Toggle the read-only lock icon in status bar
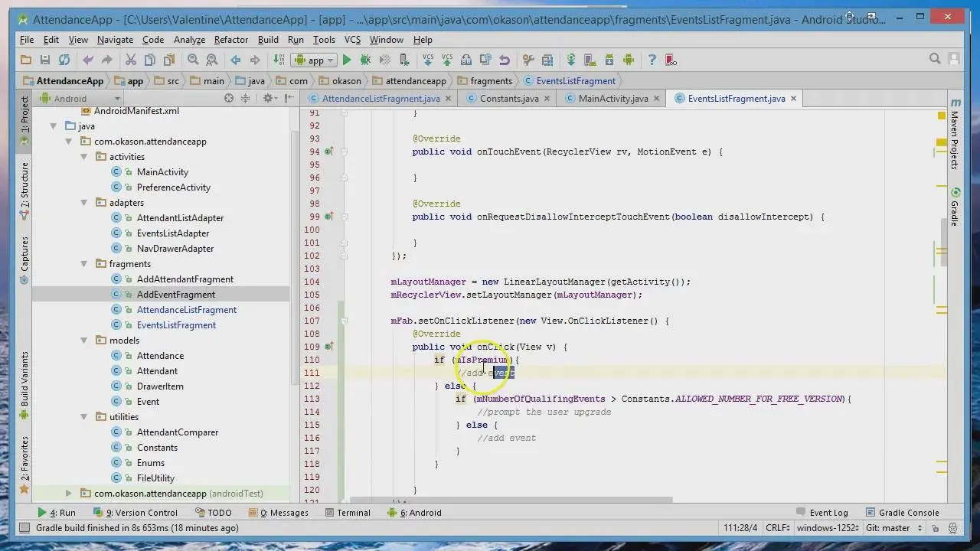The height and width of the screenshot is (551, 980). click(x=933, y=528)
